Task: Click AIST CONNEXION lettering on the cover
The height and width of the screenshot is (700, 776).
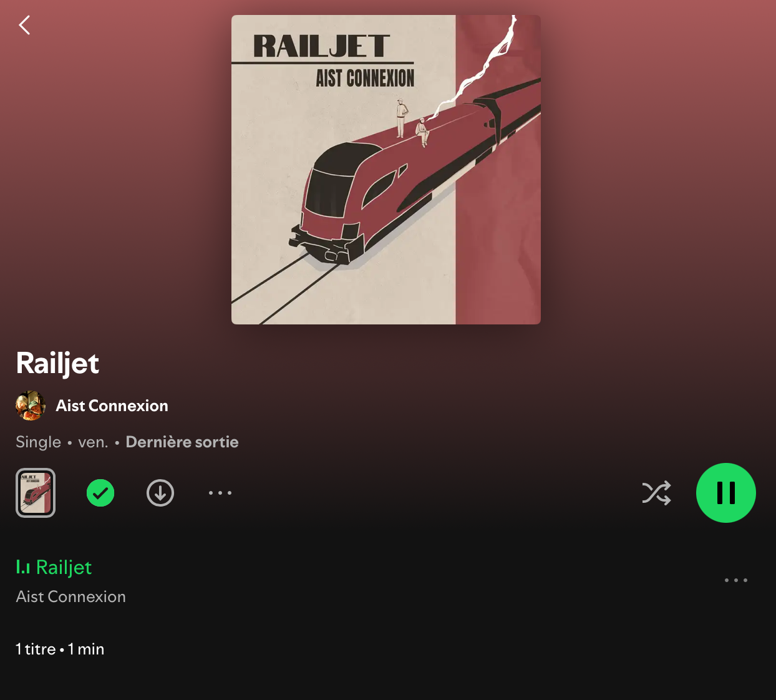Action: click(x=365, y=79)
